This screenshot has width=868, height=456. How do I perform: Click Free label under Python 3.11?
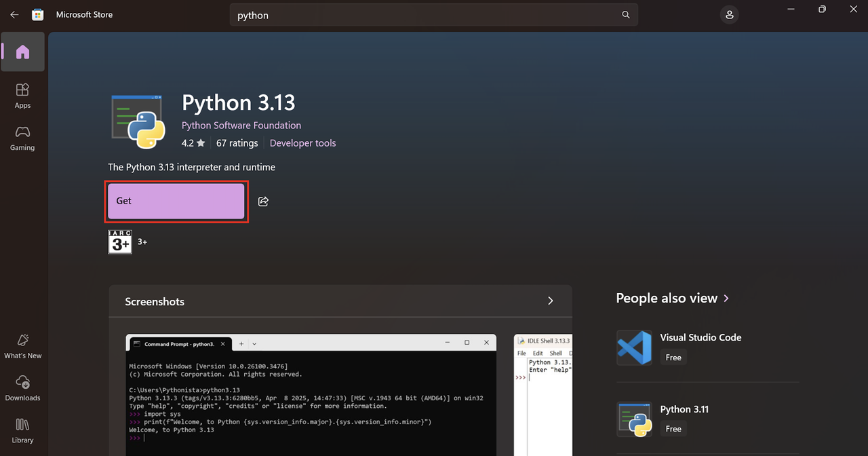673,429
